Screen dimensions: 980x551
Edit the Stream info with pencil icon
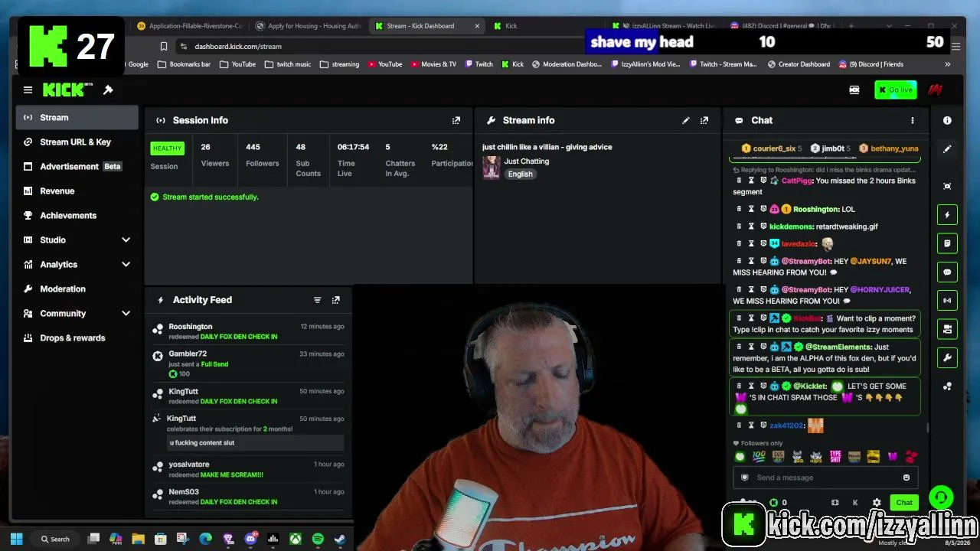coord(686,120)
